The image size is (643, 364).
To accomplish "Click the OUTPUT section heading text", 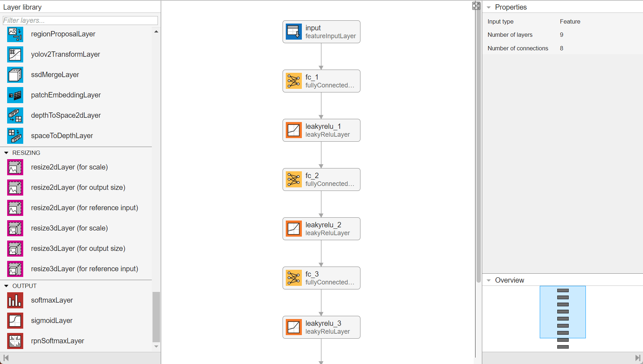I will click(25, 286).
